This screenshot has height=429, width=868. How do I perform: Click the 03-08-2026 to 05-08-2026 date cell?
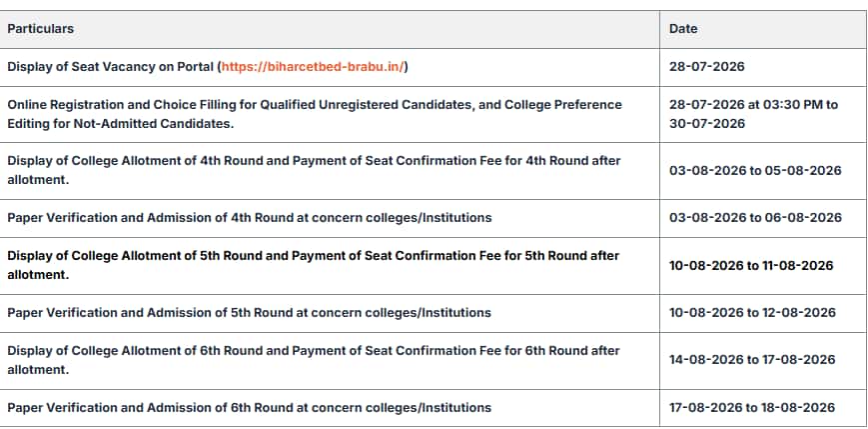tap(755, 170)
